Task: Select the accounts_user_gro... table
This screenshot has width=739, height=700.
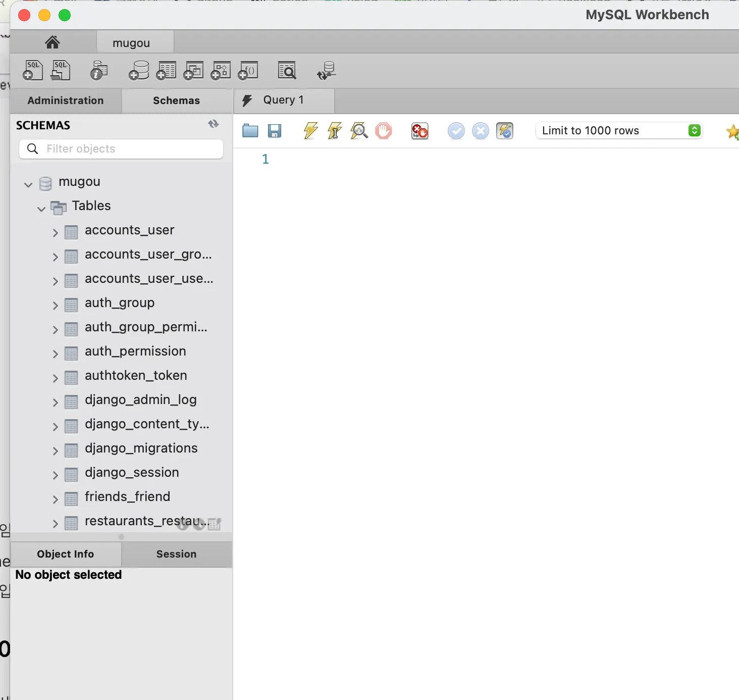Action: 148,254
